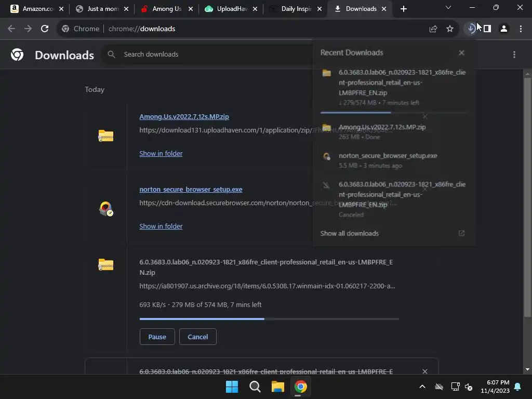
Task: Show norton setup file in folder
Action: [161, 226]
